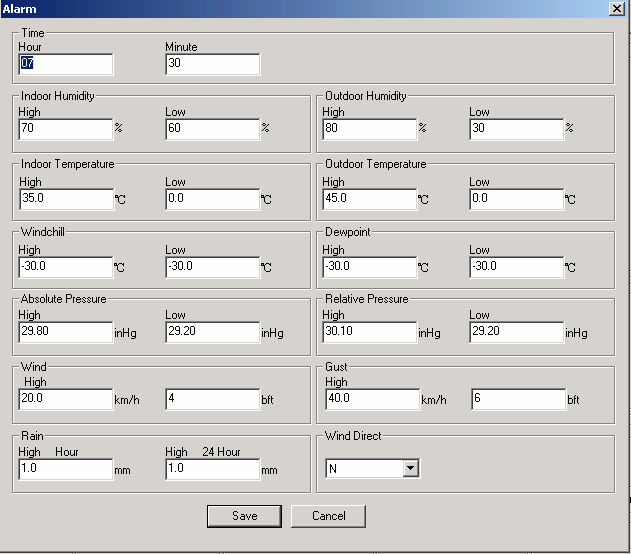
Task: Focus the Wind bft field
Action: click(x=213, y=399)
